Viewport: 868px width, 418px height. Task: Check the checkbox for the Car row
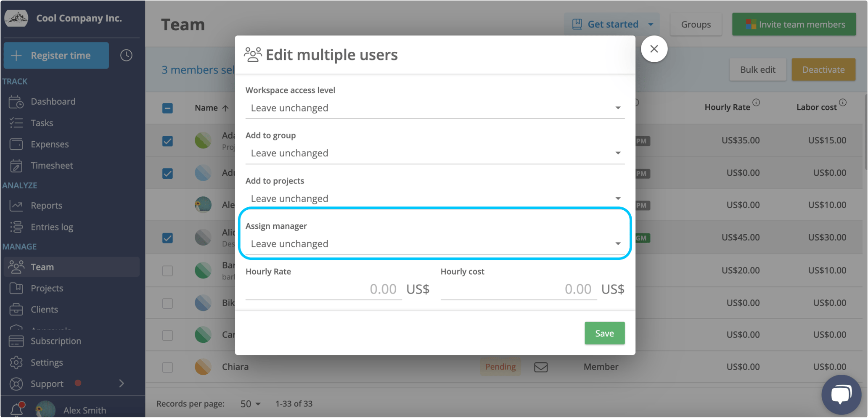(167, 335)
